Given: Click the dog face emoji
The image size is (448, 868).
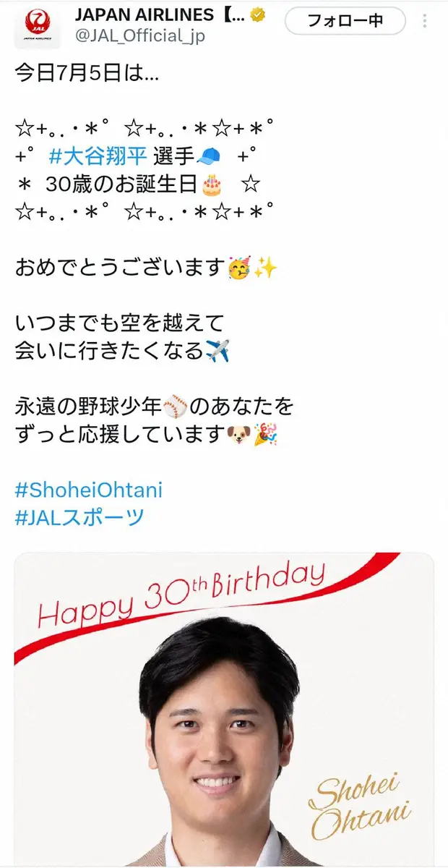Looking at the screenshot, I should coord(238,435).
